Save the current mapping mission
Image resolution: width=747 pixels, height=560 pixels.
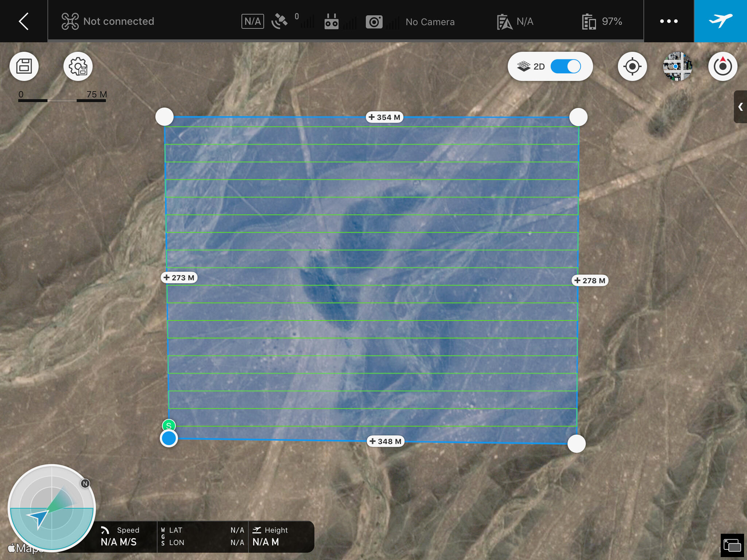point(23,66)
